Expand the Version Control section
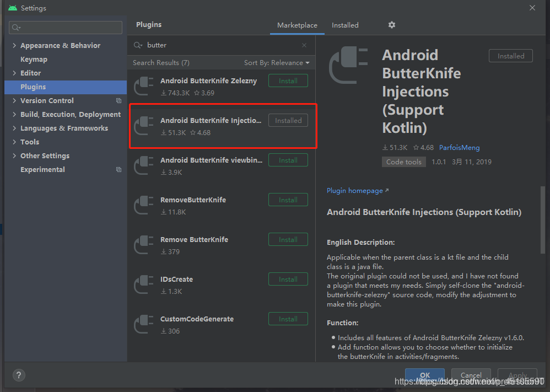Image resolution: width=550 pixels, height=392 pixels. click(x=14, y=101)
